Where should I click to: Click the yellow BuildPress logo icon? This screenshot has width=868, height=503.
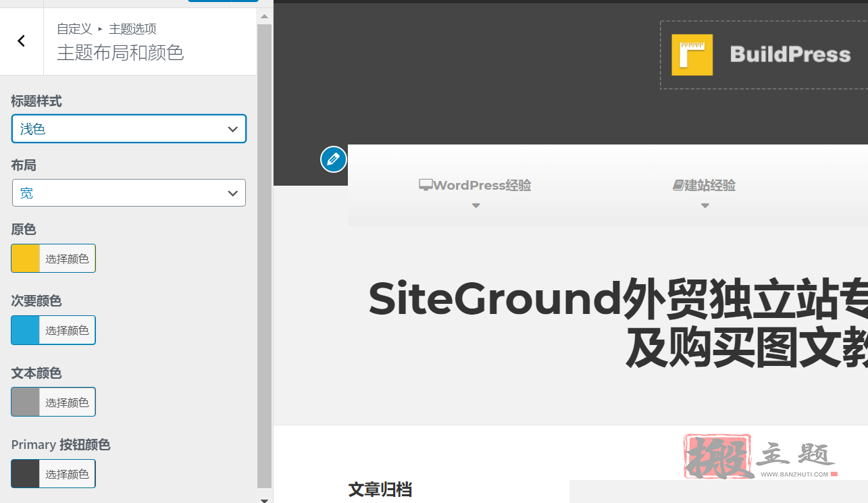click(x=692, y=55)
